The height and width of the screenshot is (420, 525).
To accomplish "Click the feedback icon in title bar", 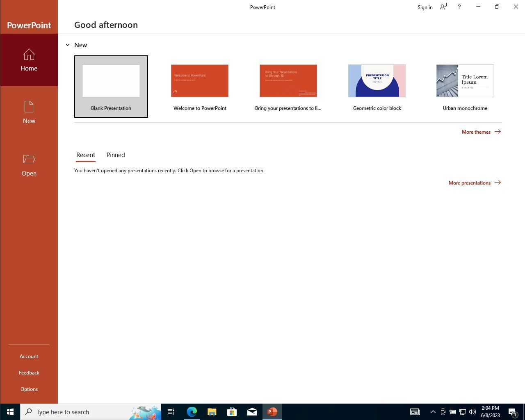I will 443,7.
